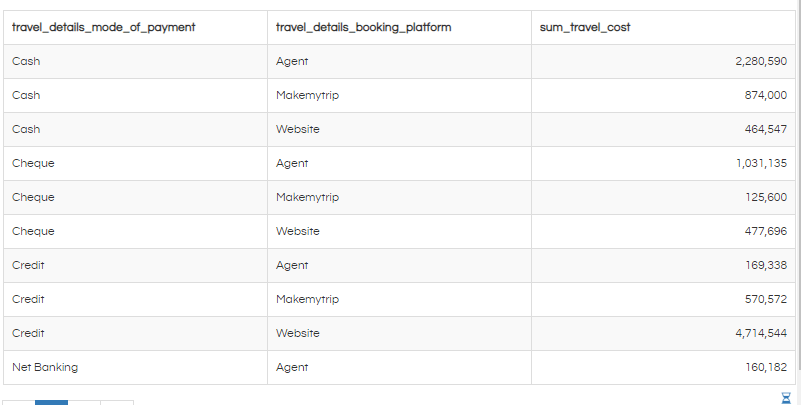Sort by travel_details_mode_of_payment column header
Image resolution: width=801 pixels, height=405 pixels.
tap(104, 27)
